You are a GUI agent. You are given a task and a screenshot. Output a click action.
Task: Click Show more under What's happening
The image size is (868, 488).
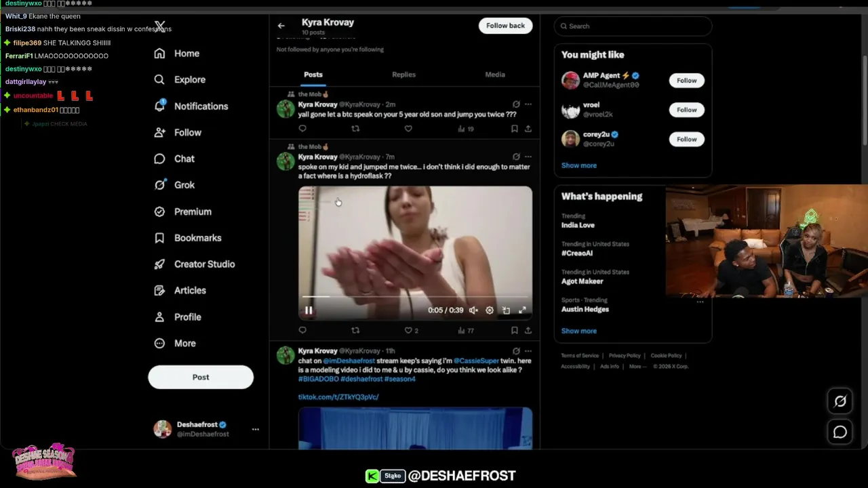[579, 331]
